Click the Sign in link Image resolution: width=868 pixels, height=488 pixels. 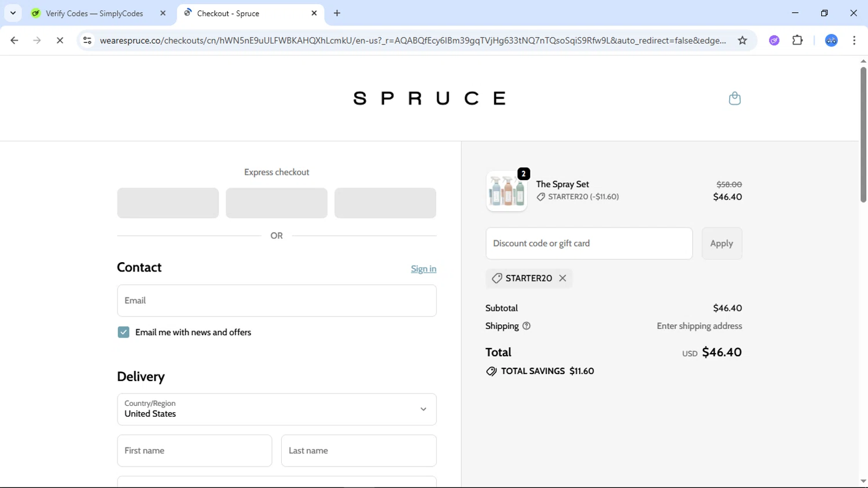[x=424, y=269]
